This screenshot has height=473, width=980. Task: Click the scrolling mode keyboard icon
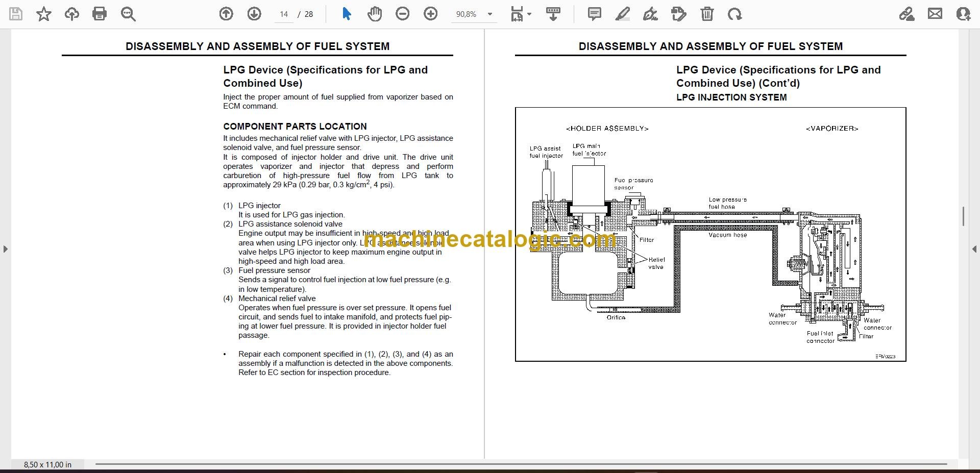tap(553, 14)
